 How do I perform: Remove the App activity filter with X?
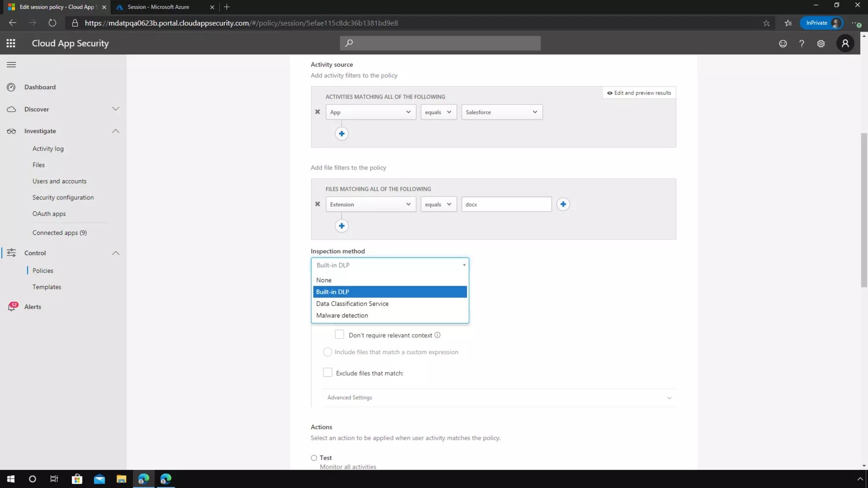point(317,112)
